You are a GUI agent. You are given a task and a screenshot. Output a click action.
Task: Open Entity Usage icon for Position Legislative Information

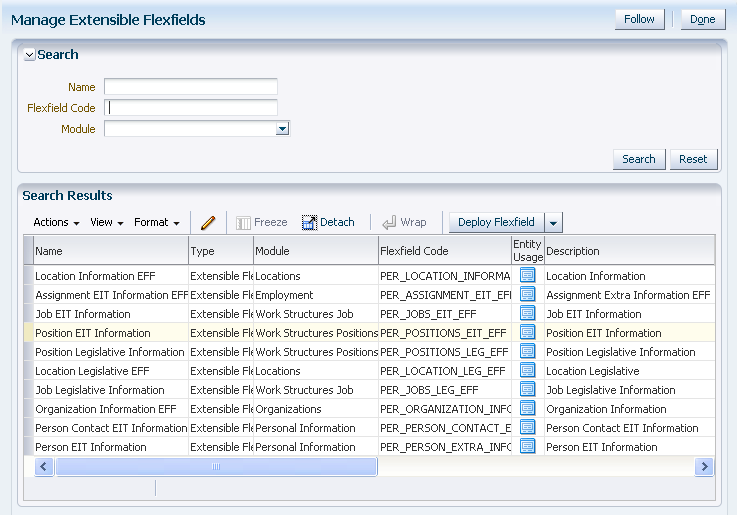pos(527,351)
